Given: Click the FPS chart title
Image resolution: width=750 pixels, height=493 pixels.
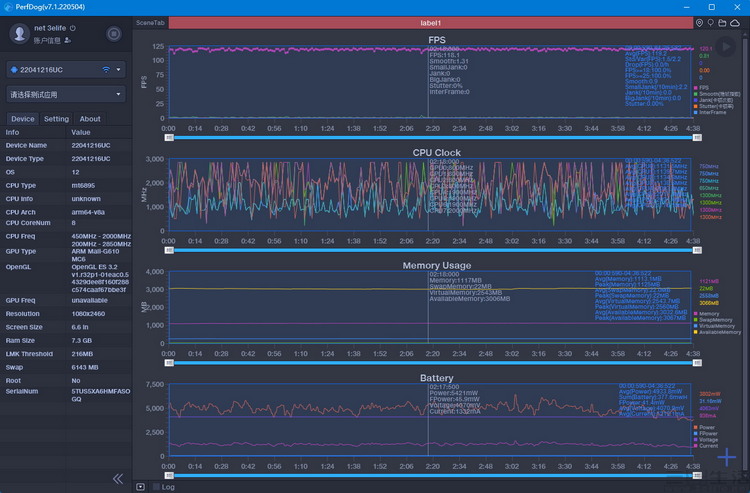Looking at the screenshot, I should (x=437, y=40).
